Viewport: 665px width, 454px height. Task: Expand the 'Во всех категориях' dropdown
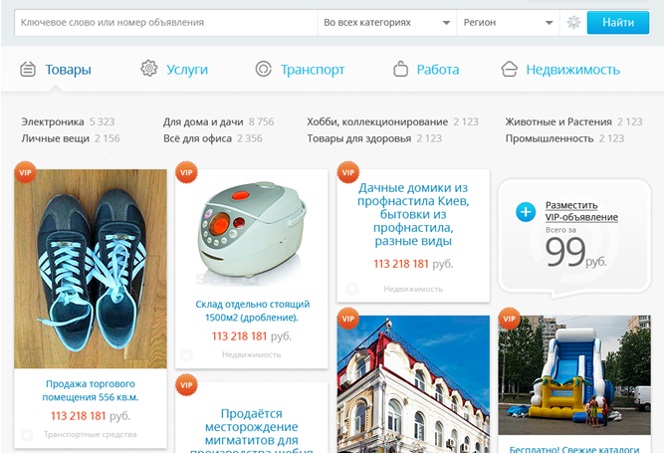coord(386,22)
